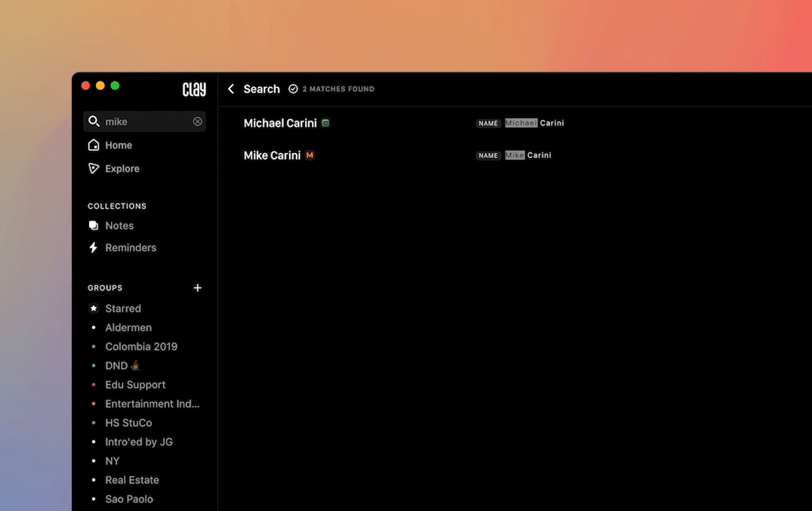
Task: Select the Explore compass icon
Action: pos(94,169)
